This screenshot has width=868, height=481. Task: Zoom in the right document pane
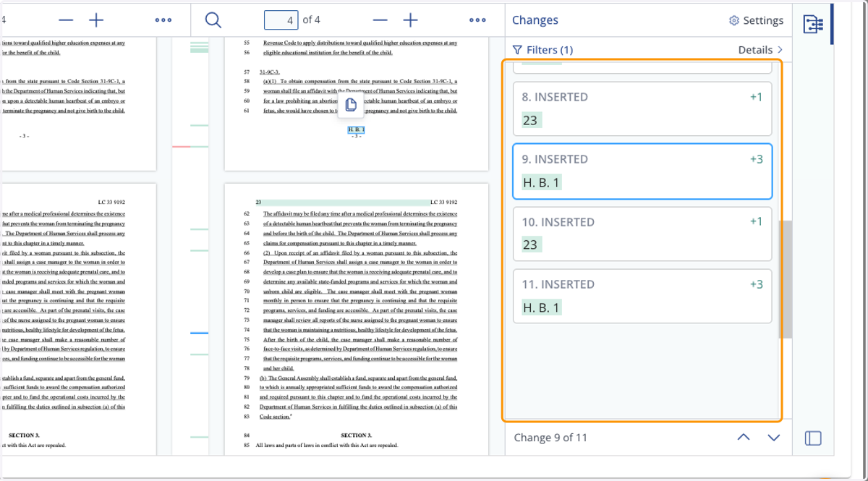(x=410, y=20)
